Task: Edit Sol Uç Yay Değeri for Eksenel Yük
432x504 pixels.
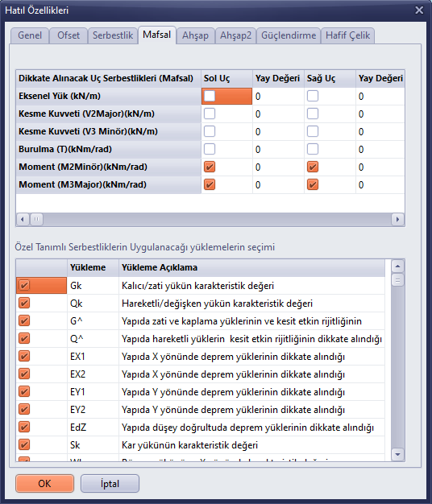Action: click(x=278, y=97)
